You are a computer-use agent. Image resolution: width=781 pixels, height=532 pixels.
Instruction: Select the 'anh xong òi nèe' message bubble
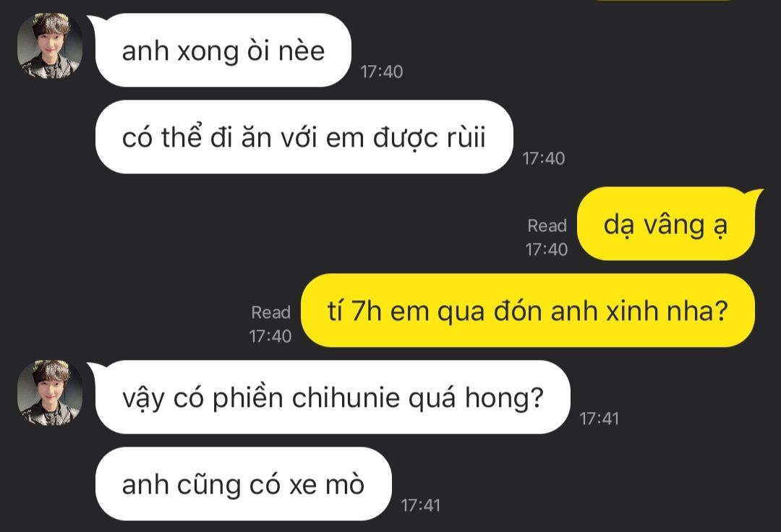tap(223, 51)
